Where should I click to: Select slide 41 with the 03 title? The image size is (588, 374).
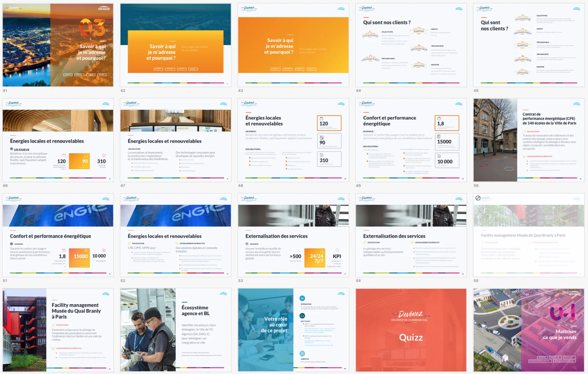click(x=58, y=45)
